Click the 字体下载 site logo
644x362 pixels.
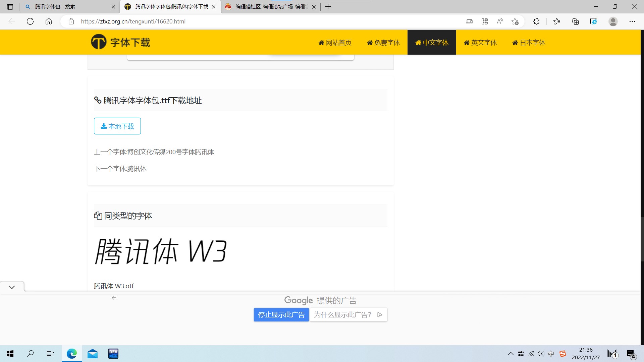point(120,42)
